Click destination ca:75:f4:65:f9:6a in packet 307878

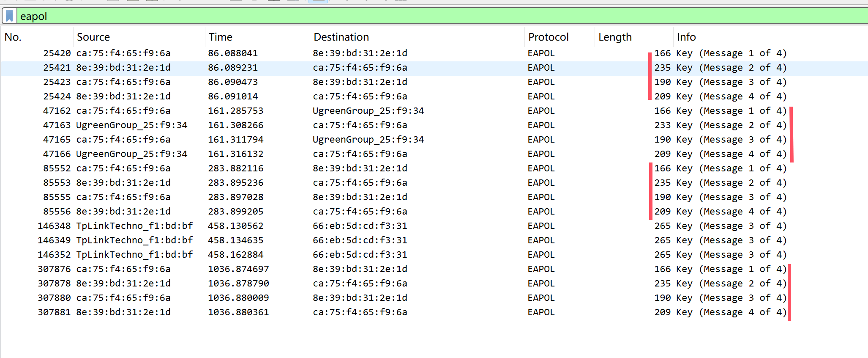click(360, 284)
